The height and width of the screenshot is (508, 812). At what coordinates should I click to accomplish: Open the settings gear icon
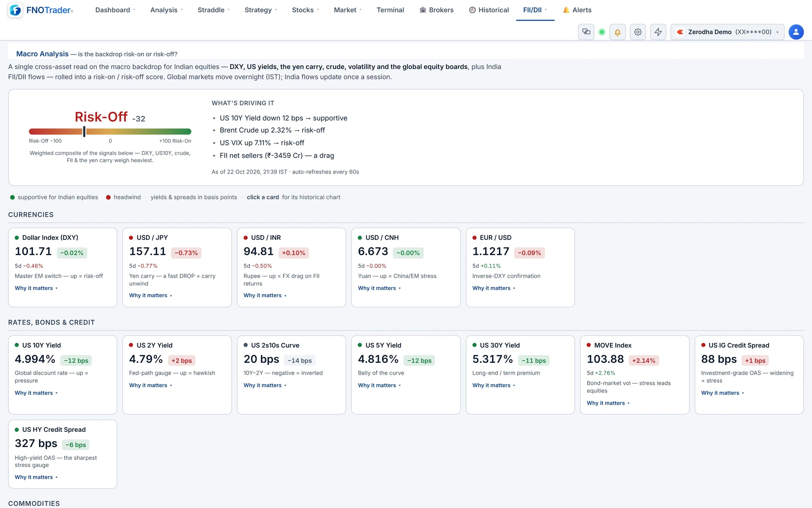point(638,32)
